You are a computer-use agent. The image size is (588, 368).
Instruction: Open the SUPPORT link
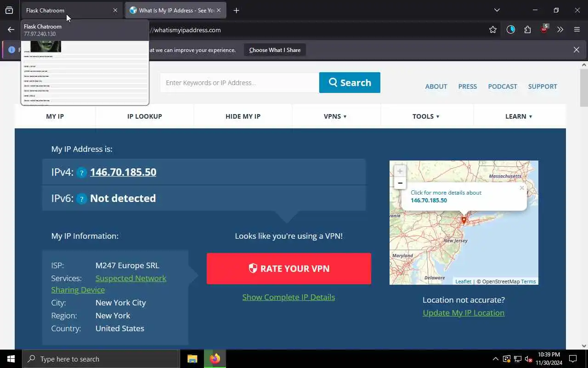click(543, 86)
